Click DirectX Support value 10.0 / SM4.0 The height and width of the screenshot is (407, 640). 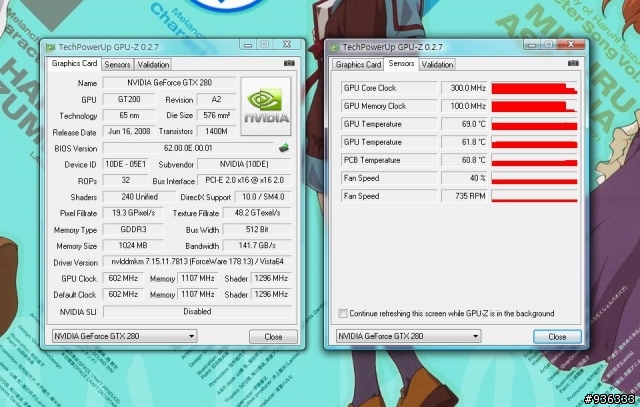click(263, 197)
